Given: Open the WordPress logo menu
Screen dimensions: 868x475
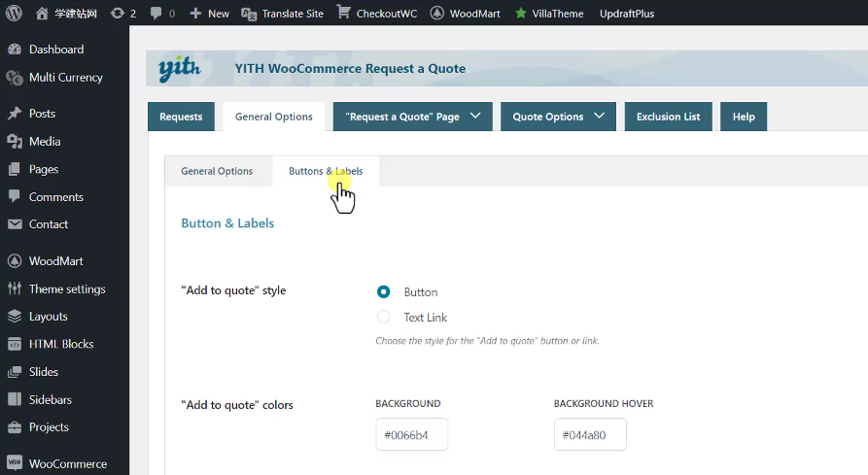Looking at the screenshot, I should [x=14, y=13].
